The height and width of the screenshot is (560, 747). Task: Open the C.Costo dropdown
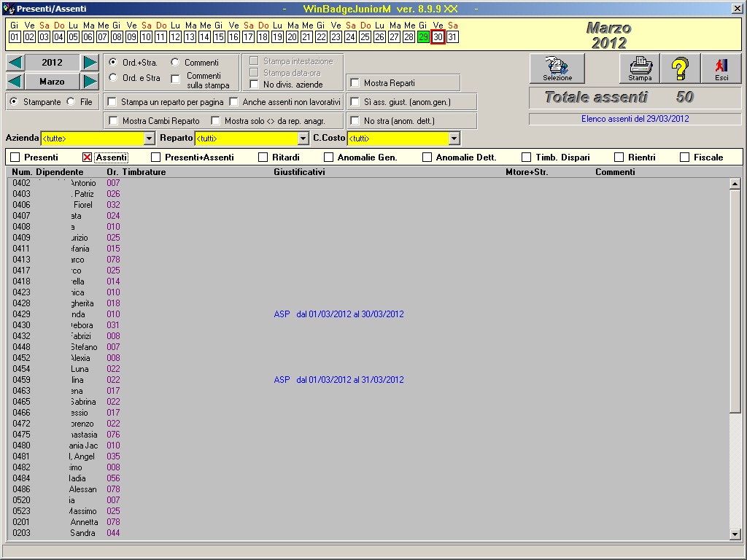[x=453, y=138]
